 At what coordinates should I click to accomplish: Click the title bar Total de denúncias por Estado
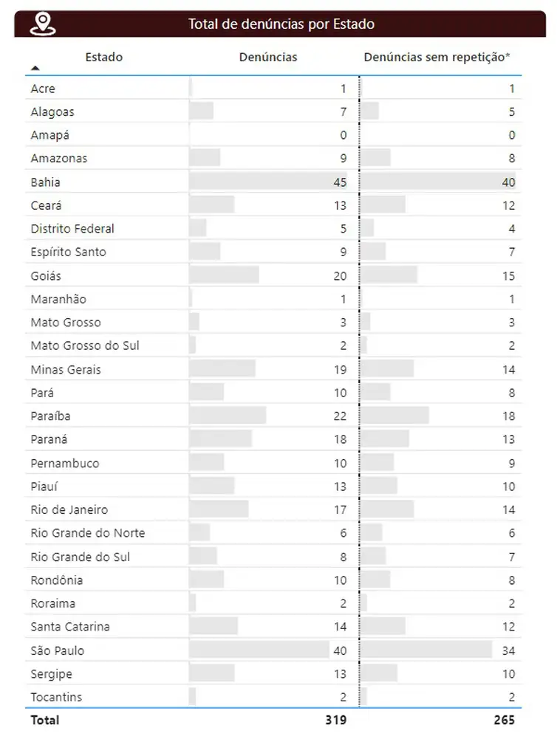point(281,24)
